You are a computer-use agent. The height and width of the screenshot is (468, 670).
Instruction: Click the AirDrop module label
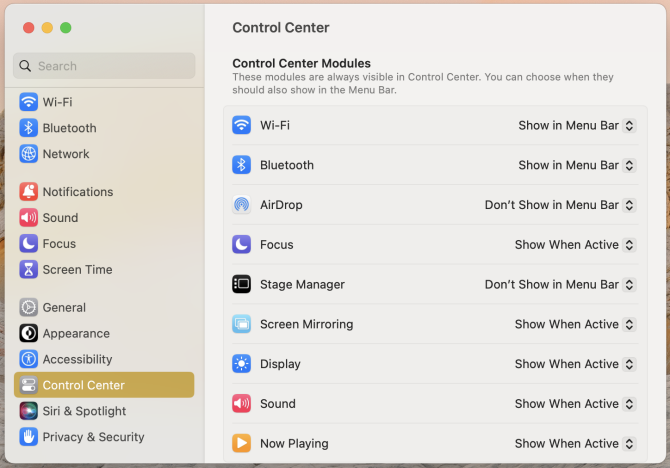coord(281,205)
